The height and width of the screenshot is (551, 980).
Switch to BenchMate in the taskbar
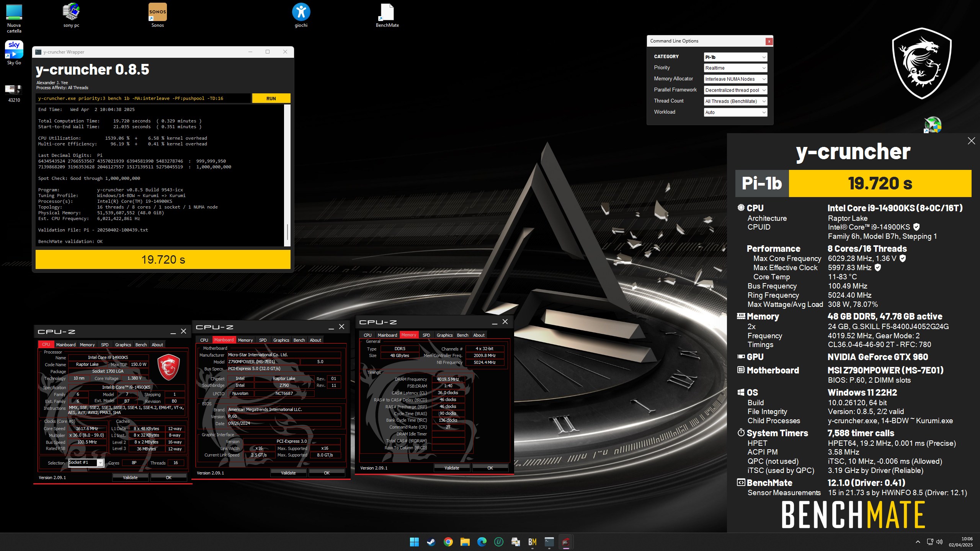coord(532,542)
